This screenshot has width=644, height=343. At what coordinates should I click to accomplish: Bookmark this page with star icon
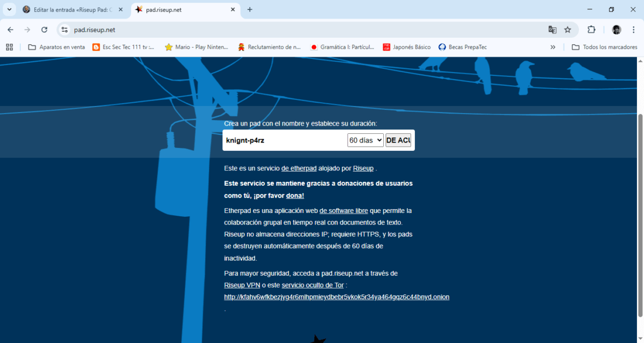click(567, 29)
